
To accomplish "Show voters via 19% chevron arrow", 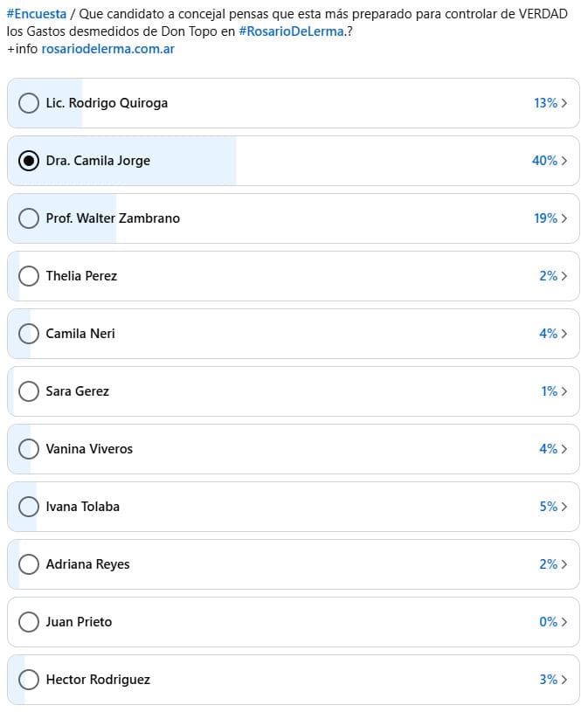I will click(x=564, y=218).
